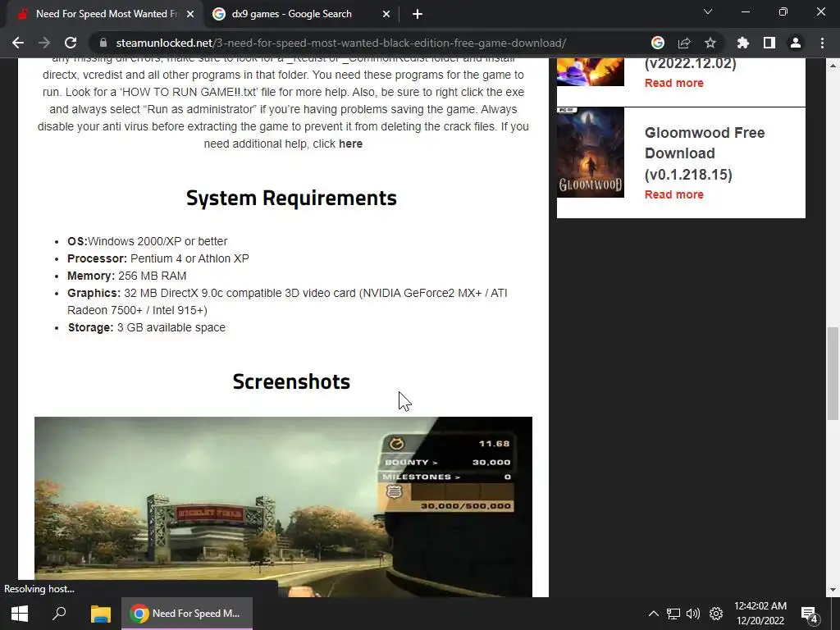Image resolution: width=840 pixels, height=630 pixels.
Task: Open the Gloomwood cover thumbnail
Action: [591, 152]
